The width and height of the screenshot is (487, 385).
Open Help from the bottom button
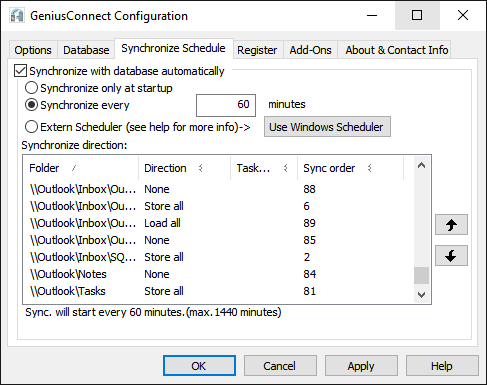tap(442, 366)
